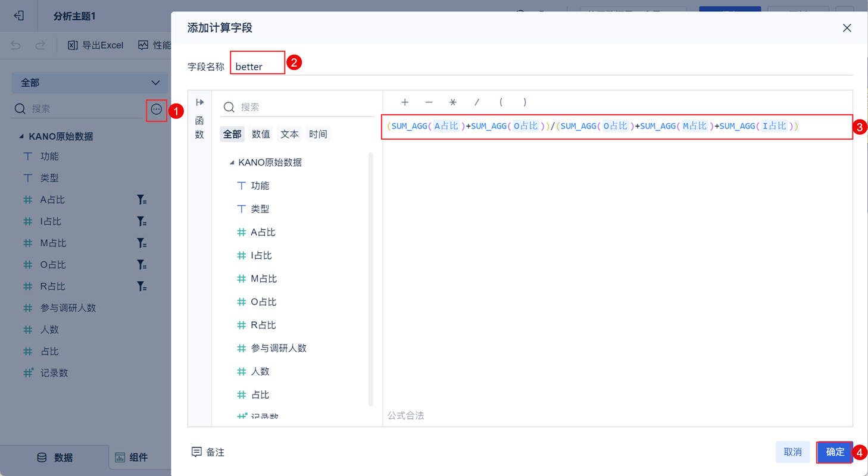868x476 pixels.
Task: Expand the 函数 panel arrow icon
Action: 200,102
